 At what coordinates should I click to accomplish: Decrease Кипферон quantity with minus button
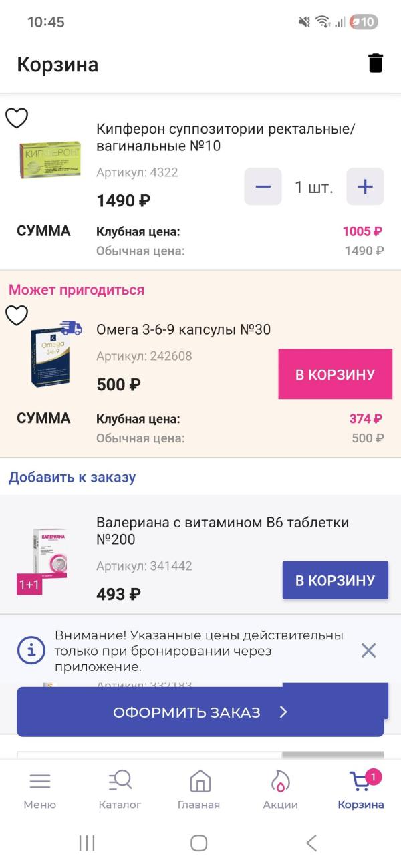pos(263,186)
